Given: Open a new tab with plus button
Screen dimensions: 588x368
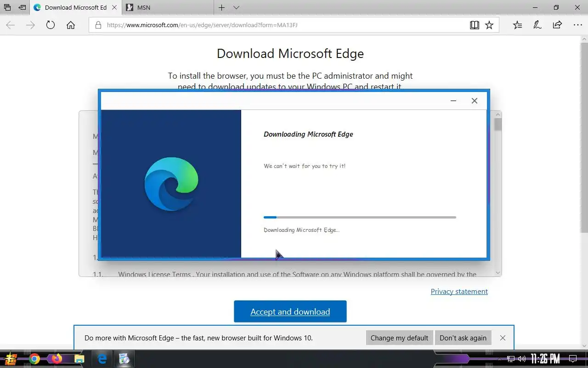Looking at the screenshot, I should (221, 7).
